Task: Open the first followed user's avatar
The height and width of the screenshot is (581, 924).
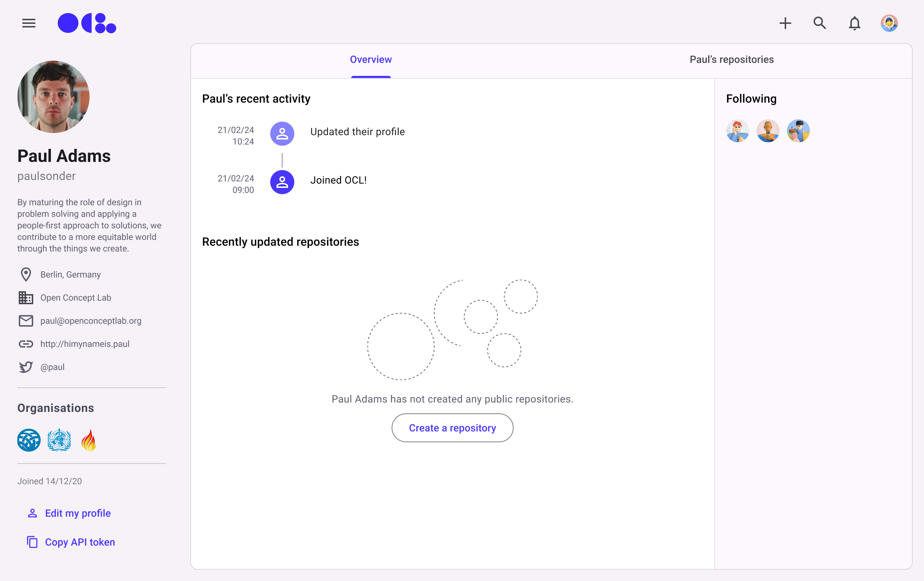Action: click(737, 131)
